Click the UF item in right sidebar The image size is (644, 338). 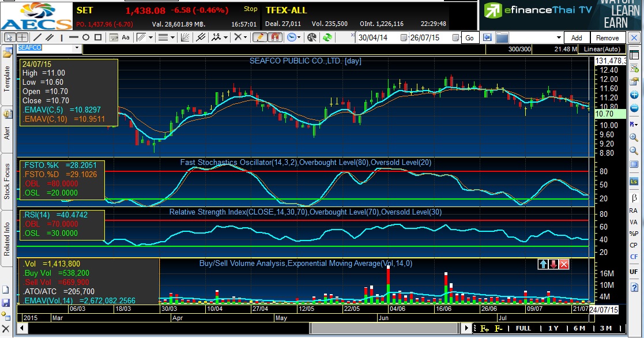tap(633, 272)
